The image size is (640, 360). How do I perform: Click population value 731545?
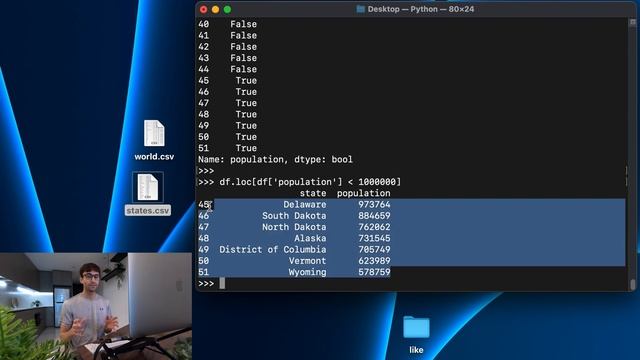tap(374, 238)
